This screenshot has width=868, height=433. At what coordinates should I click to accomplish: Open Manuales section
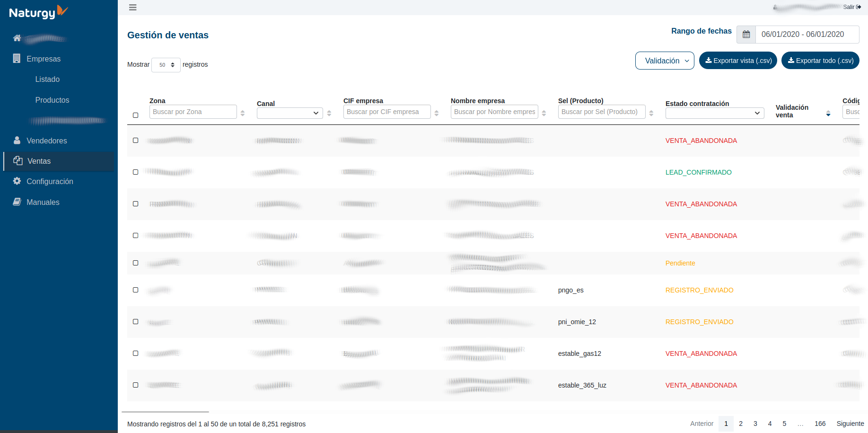coord(43,202)
